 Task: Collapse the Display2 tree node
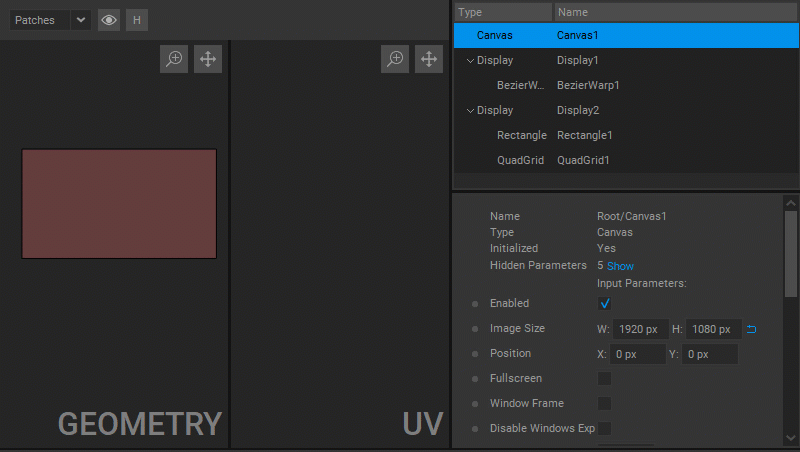pyautogui.click(x=470, y=111)
